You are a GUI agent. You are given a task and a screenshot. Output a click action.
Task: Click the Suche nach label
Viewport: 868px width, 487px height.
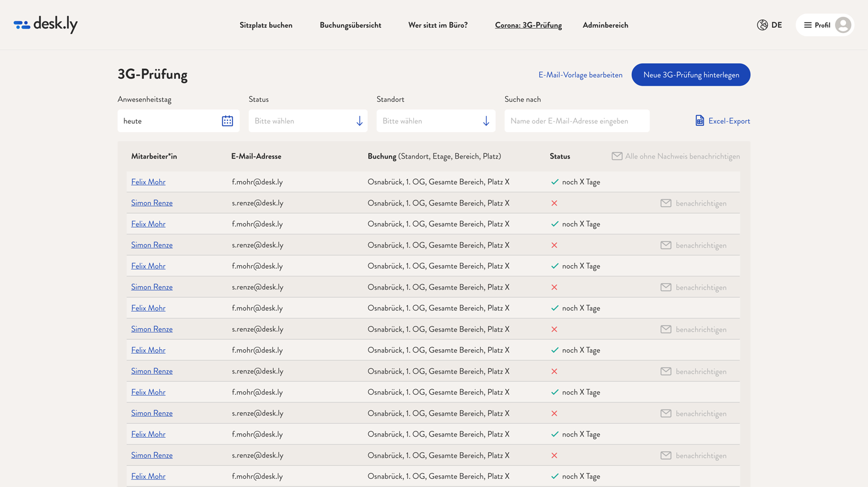coord(523,100)
